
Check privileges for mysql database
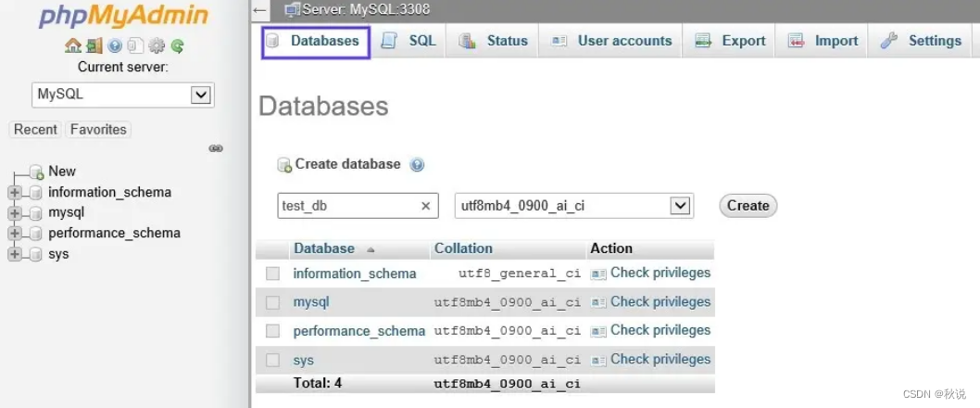click(x=650, y=302)
